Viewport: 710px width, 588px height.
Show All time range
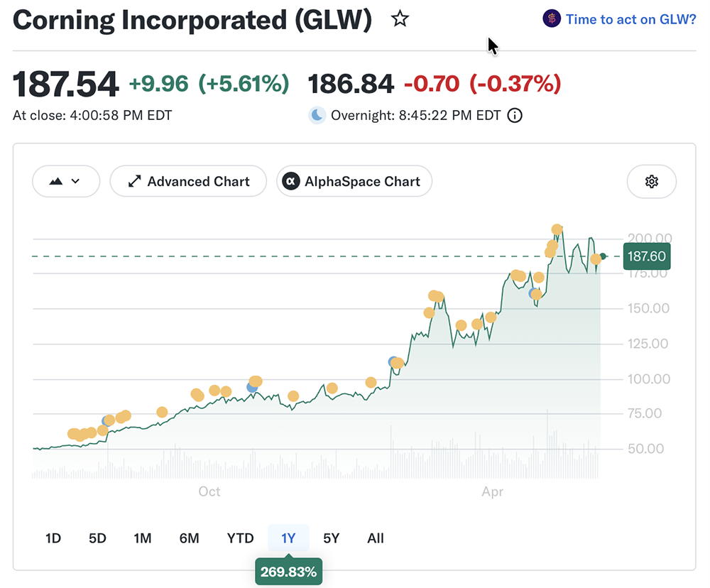[x=376, y=538]
